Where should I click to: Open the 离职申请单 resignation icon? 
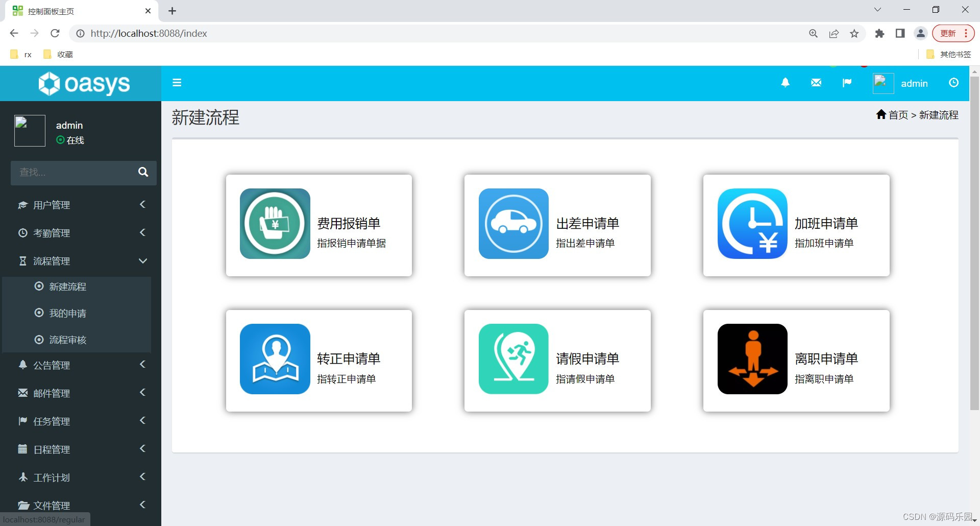(751, 359)
